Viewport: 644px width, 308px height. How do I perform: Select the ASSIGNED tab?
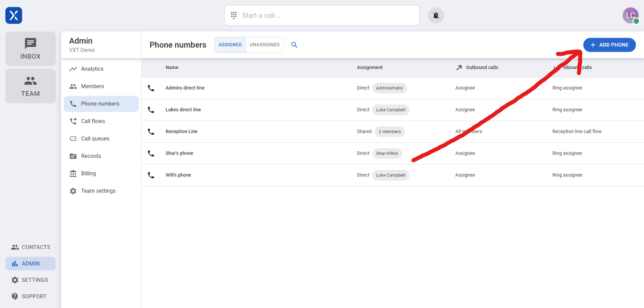[230, 44]
